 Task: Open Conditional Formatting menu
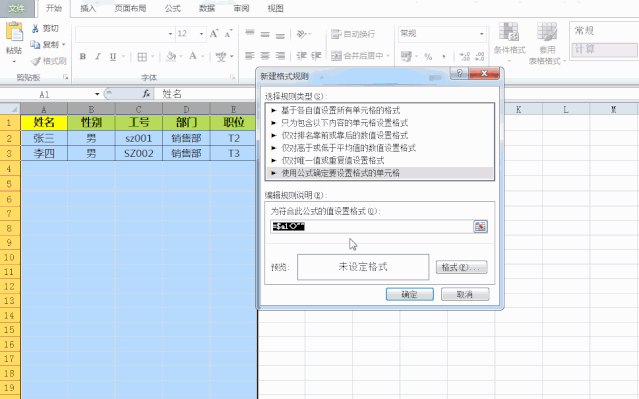click(509, 43)
